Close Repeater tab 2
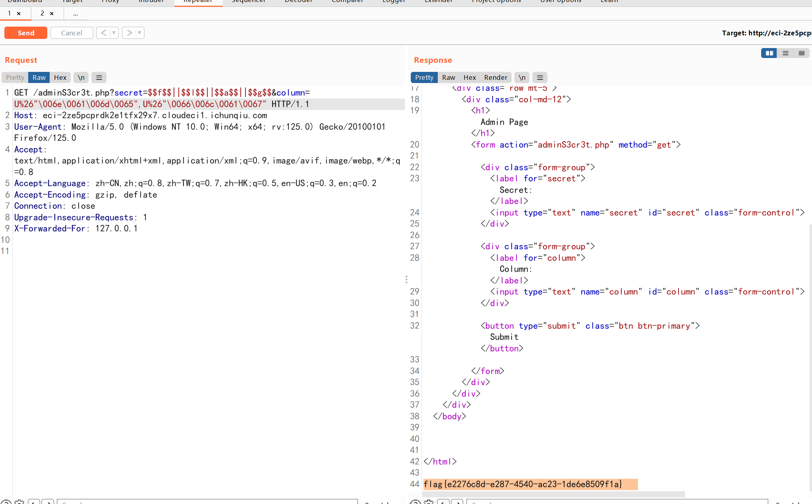 point(52,14)
